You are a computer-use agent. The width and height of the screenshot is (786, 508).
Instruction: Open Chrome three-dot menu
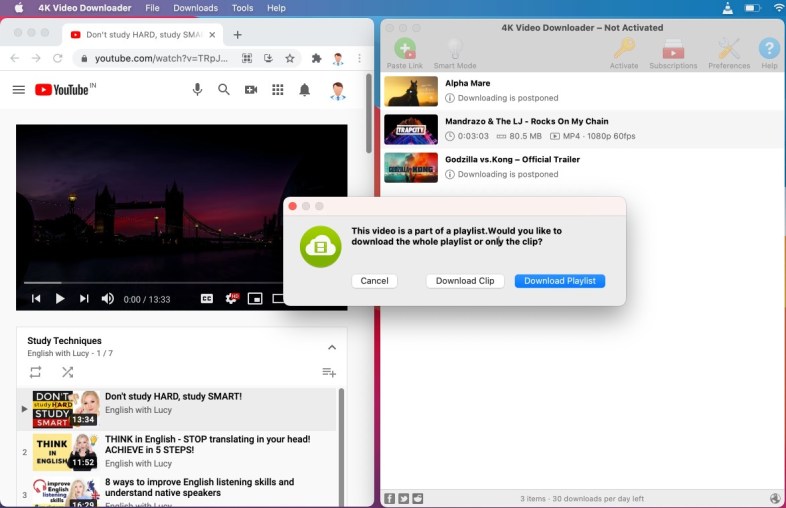click(x=359, y=58)
